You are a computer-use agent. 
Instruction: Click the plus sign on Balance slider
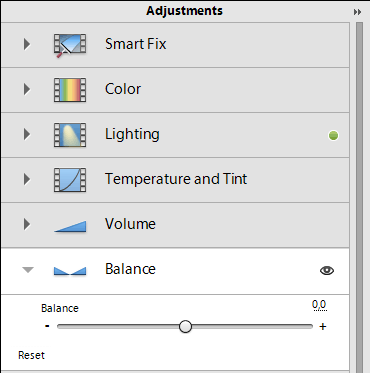[x=323, y=326]
